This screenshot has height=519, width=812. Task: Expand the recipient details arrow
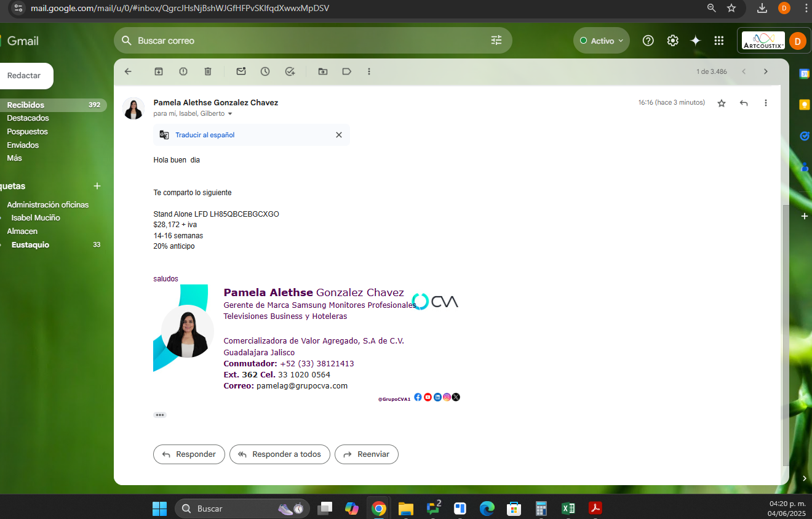(230, 114)
